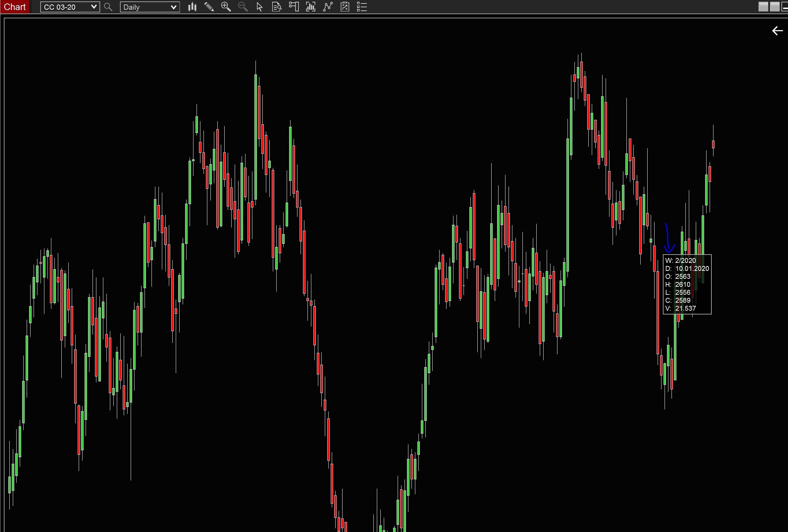Select the drawing tools pencil icon
This screenshot has height=532, width=788.
(x=209, y=7)
